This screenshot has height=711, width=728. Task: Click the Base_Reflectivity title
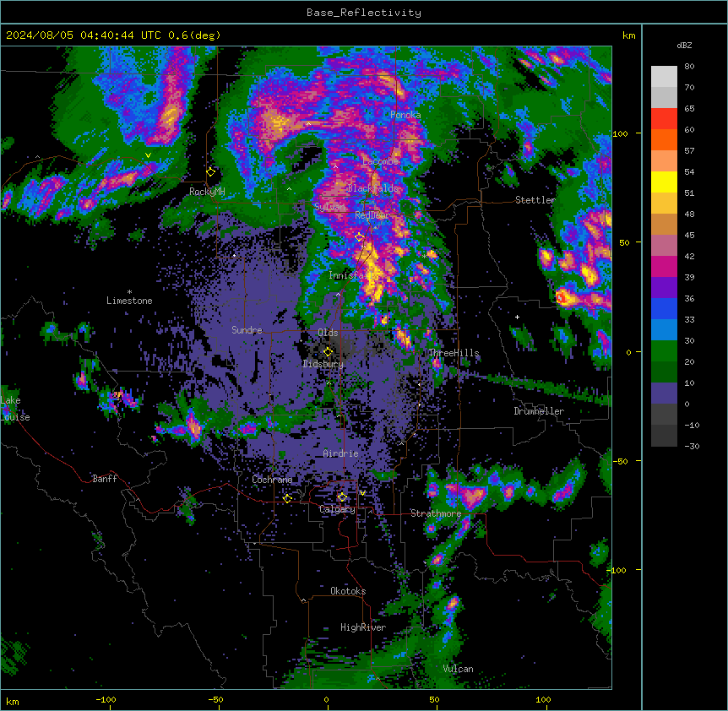pyautogui.click(x=364, y=13)
